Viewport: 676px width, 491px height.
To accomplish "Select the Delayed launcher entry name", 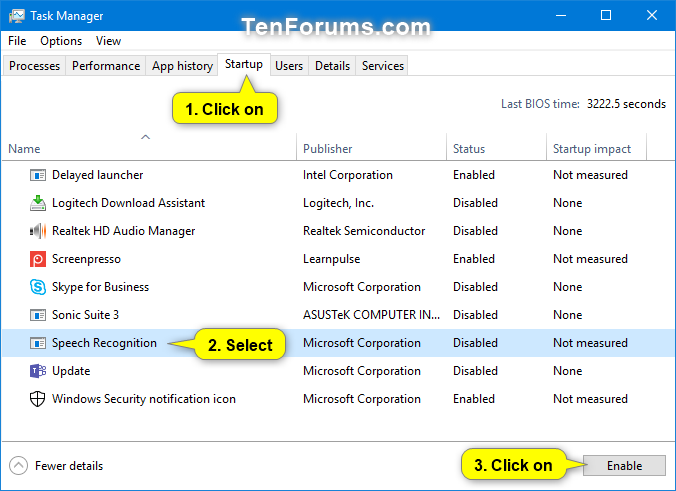I will tap(97, 175).
